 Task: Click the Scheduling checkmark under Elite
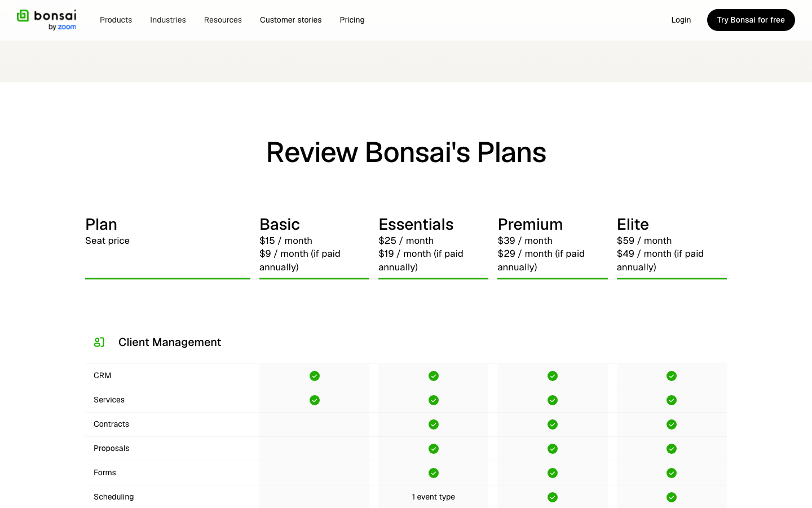(x=672, y=497)
